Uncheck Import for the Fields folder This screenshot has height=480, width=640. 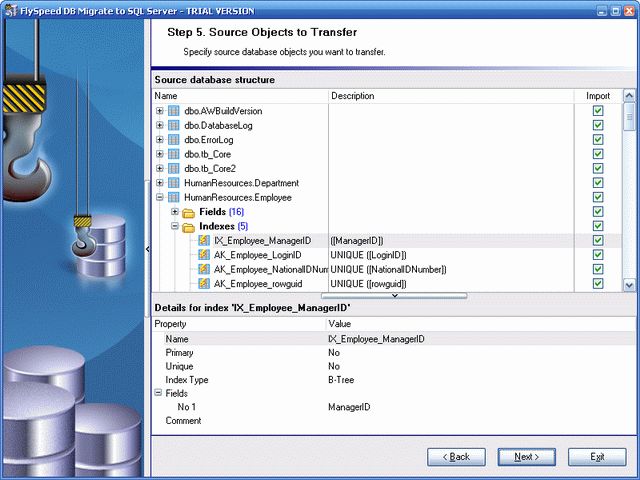[598, 211]
